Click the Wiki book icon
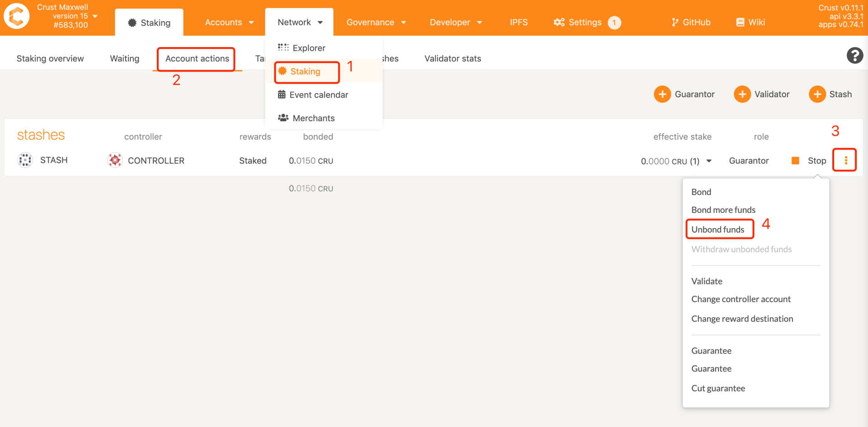868x427 pixels. (x=740, y=22)
